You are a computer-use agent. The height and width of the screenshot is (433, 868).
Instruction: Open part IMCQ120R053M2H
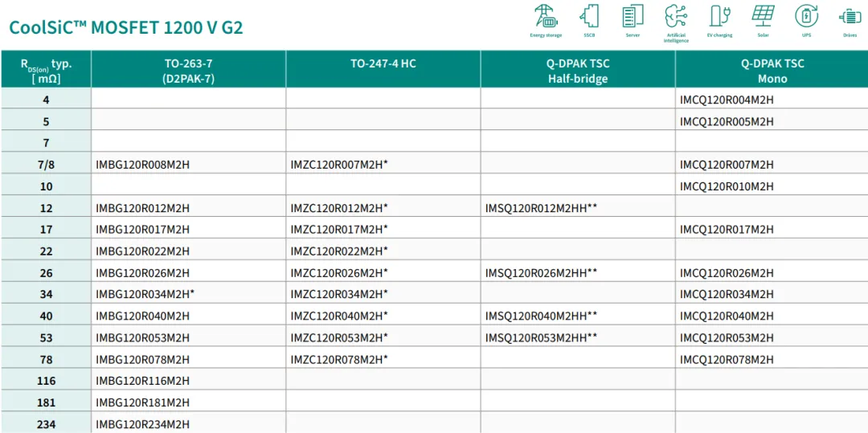(x=727, y=338)
